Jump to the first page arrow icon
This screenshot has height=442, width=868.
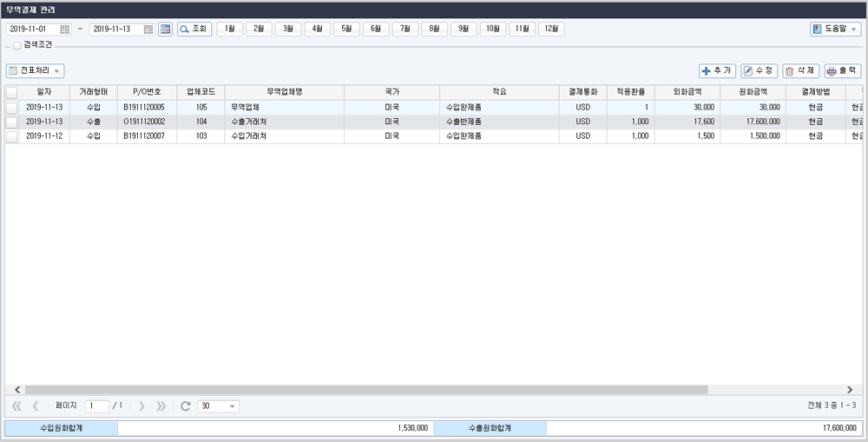(x=16, y=406)
